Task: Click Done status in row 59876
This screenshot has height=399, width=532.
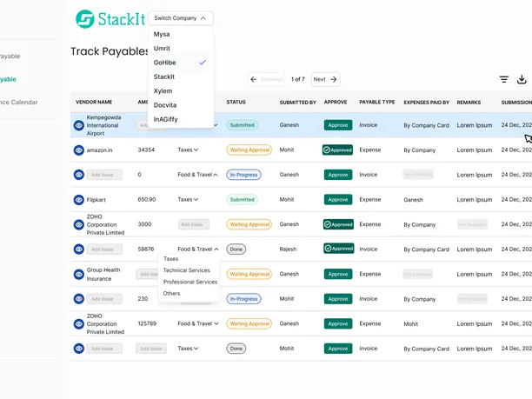Action: 236,249
